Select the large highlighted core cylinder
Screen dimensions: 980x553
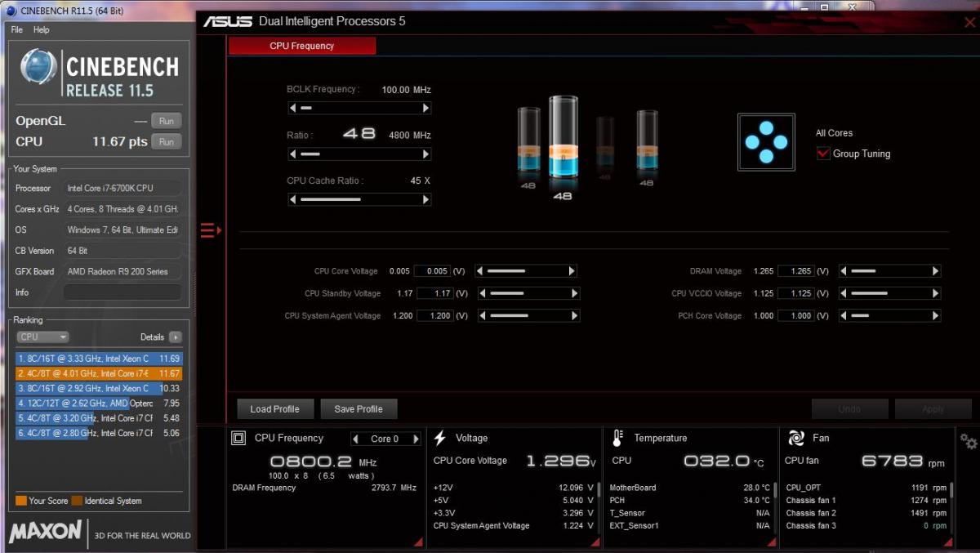[563, 137]
